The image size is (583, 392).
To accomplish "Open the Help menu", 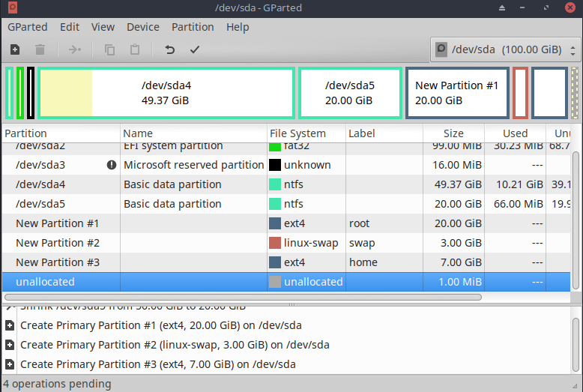I will coord(238,27).
